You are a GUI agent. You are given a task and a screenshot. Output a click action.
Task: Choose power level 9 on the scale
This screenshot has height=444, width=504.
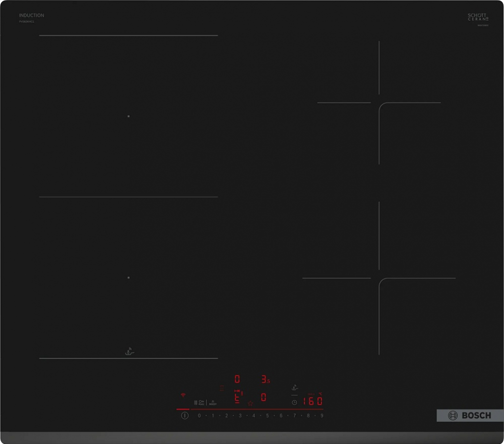point(322,416)
